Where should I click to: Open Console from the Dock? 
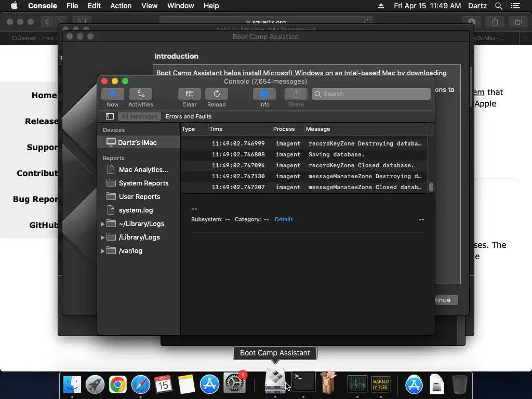tap(381, 384)
